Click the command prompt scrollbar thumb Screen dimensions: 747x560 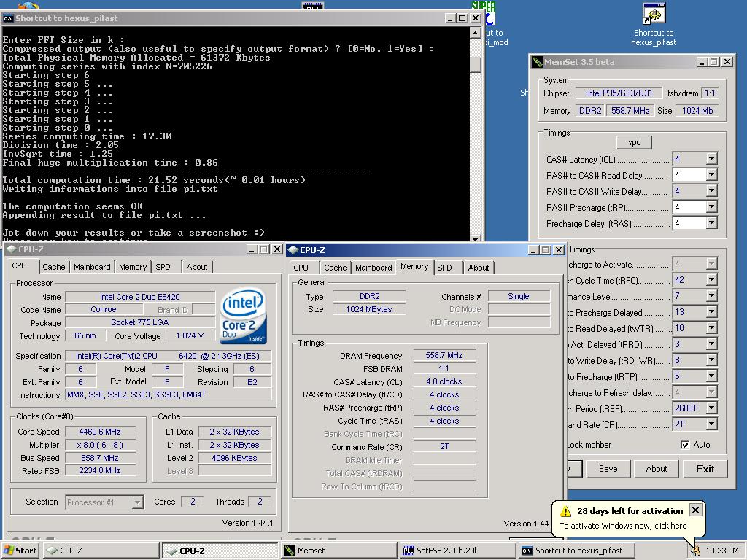475,64
